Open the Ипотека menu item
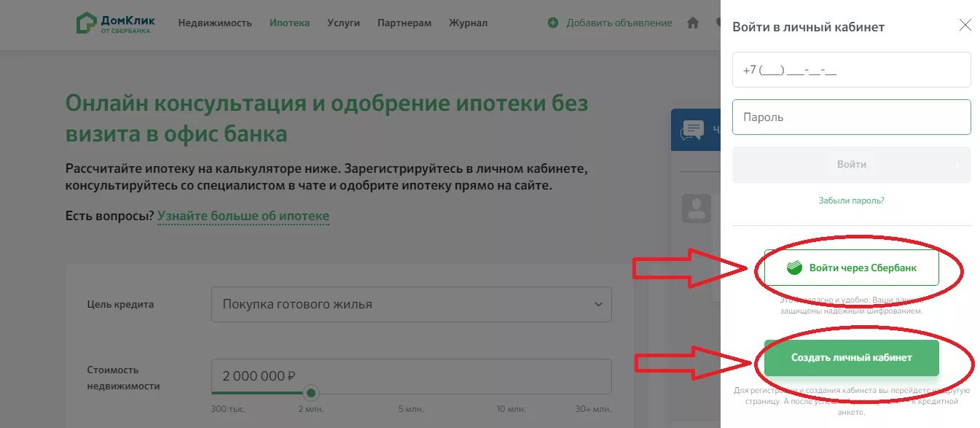 (x=289, y=23)
